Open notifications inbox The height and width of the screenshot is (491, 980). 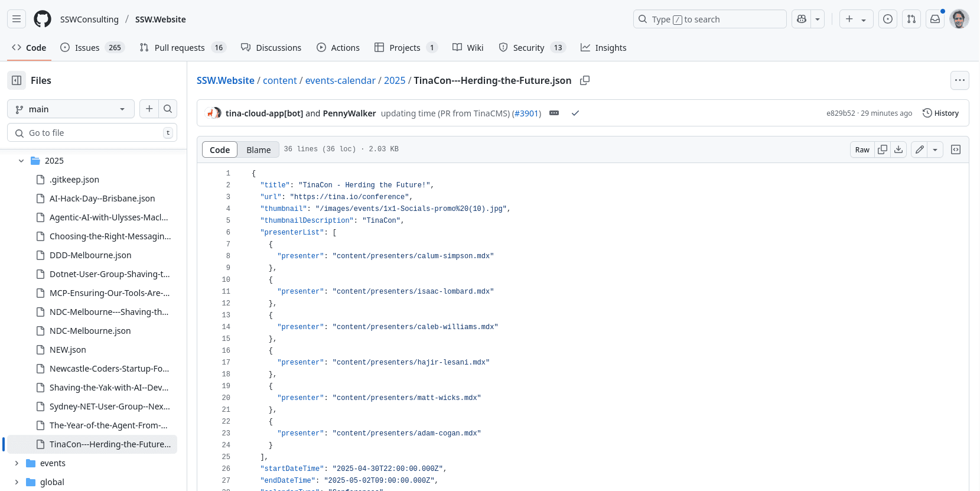(935, 19)
